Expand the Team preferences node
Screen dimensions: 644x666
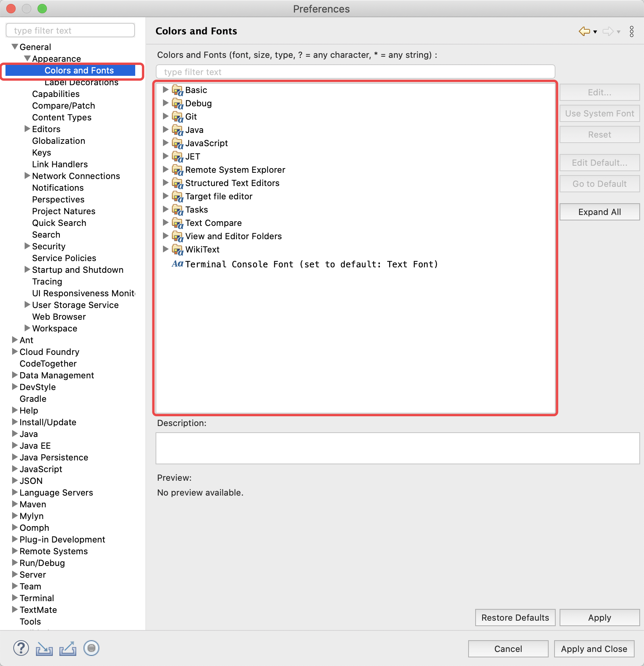(15, 586)
